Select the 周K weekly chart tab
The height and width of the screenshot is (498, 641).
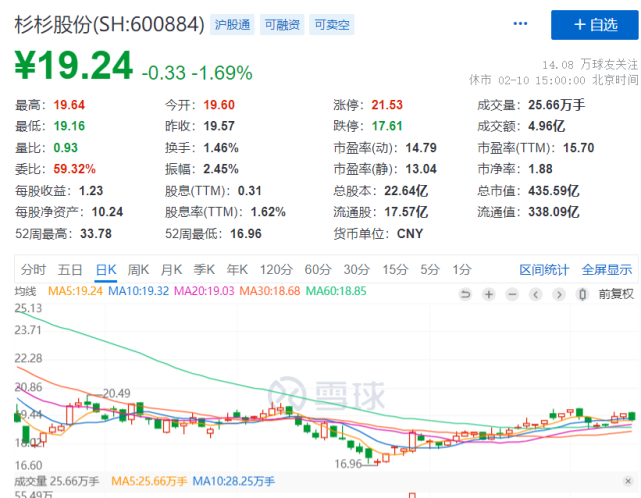click(x=138, y=269)
